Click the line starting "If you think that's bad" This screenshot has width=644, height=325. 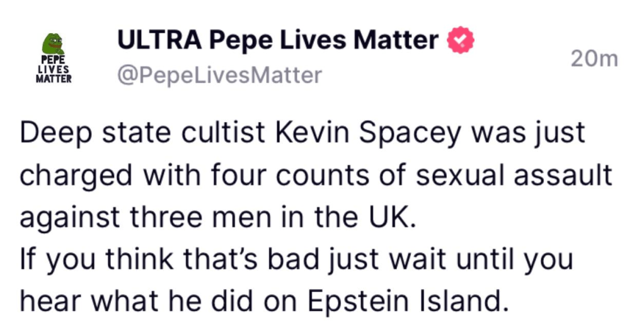point(296,260)
